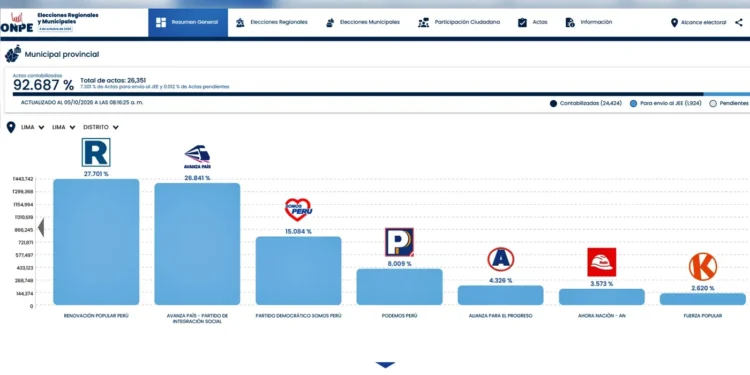Click the 26.841 % value

(x=197, y=178)
